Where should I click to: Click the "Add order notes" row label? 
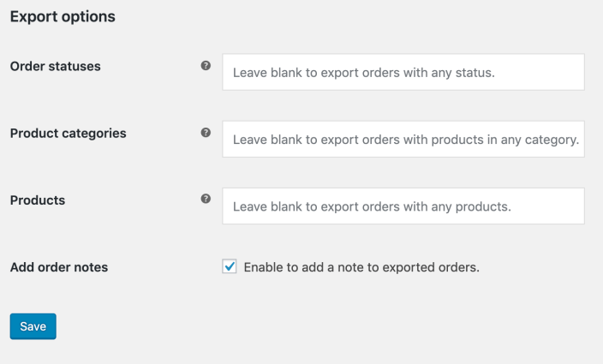59,267
